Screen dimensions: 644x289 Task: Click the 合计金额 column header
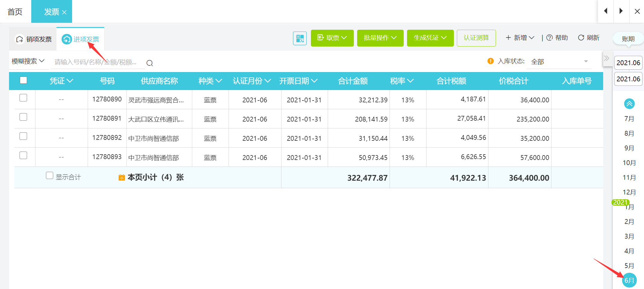tap(353, 81)
